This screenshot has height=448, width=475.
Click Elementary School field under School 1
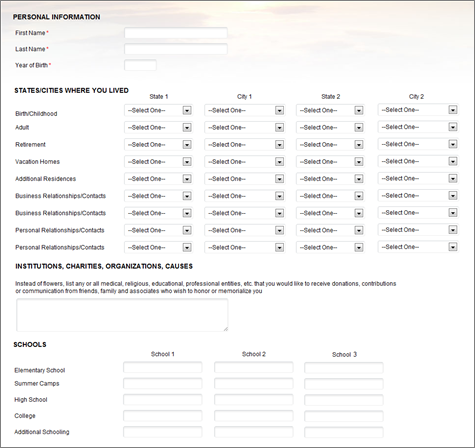163,367
